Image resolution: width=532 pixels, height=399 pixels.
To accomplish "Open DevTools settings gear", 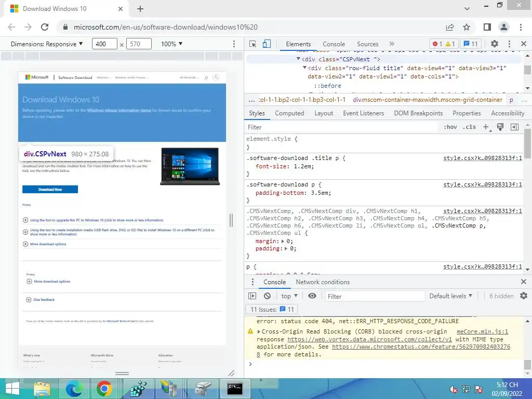I will [x=495, y=44].
